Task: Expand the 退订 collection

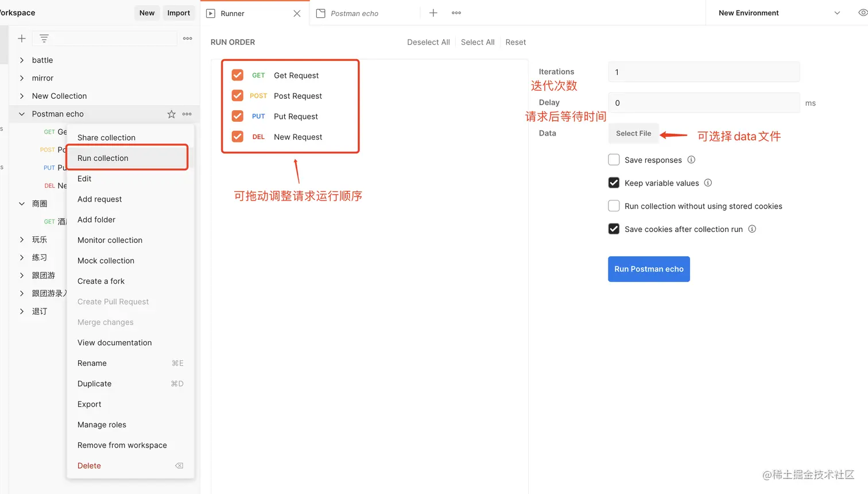Action: point(22,311)
